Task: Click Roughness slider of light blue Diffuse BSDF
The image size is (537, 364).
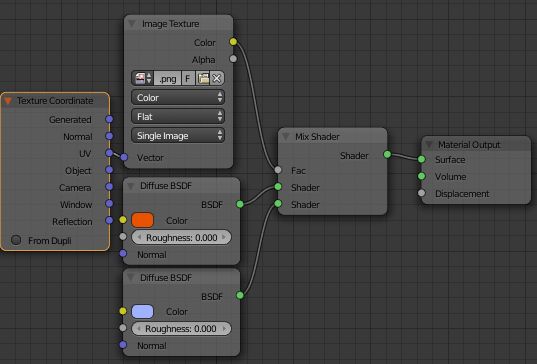Action: pyautogui.click(x=181, y=329)
